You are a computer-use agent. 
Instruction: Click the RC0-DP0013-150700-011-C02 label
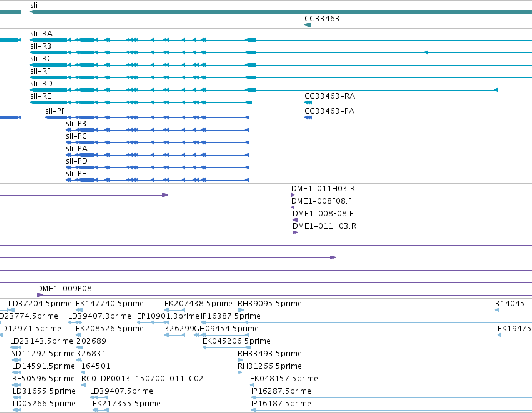point(142,379)
